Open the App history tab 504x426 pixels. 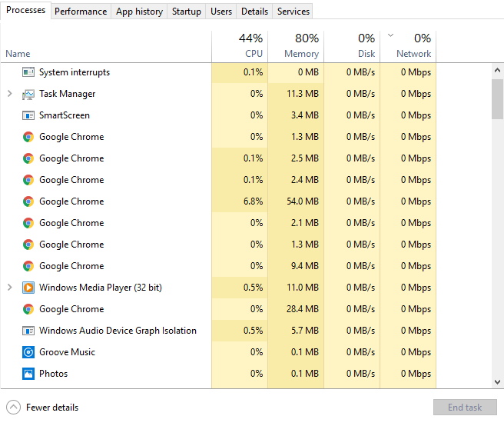139,12
